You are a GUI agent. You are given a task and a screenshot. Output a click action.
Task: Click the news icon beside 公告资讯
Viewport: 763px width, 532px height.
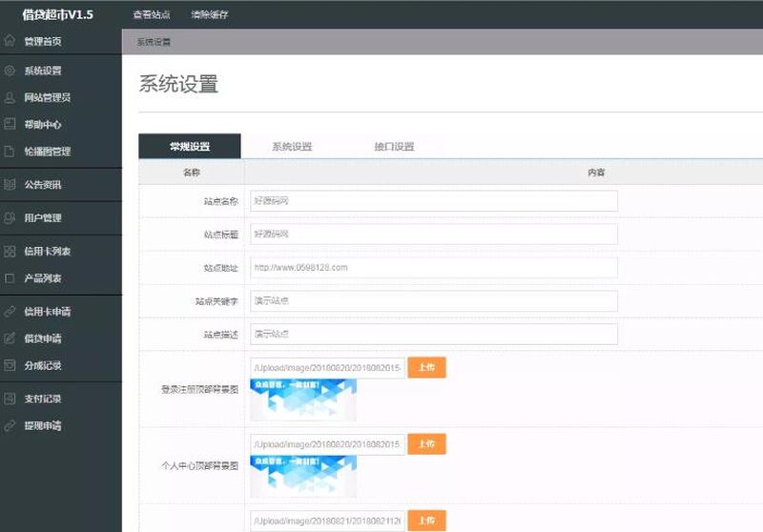tap(10, 184)
